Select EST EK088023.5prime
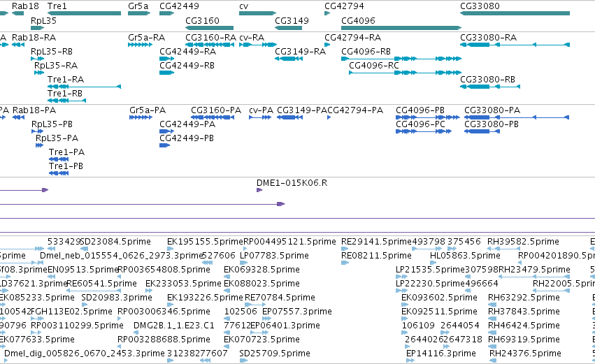Viewport: 595px width, 364px height. (261, 284)
